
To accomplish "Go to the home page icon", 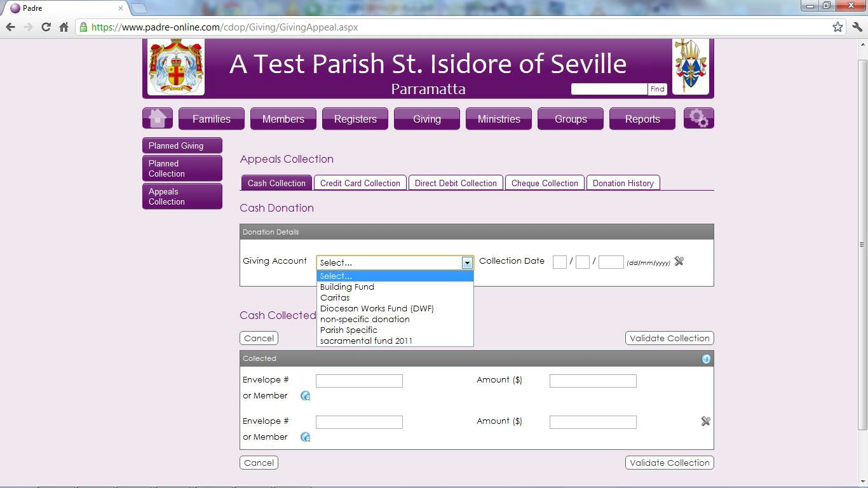I will pyautogui.click(x=158, y=118).
